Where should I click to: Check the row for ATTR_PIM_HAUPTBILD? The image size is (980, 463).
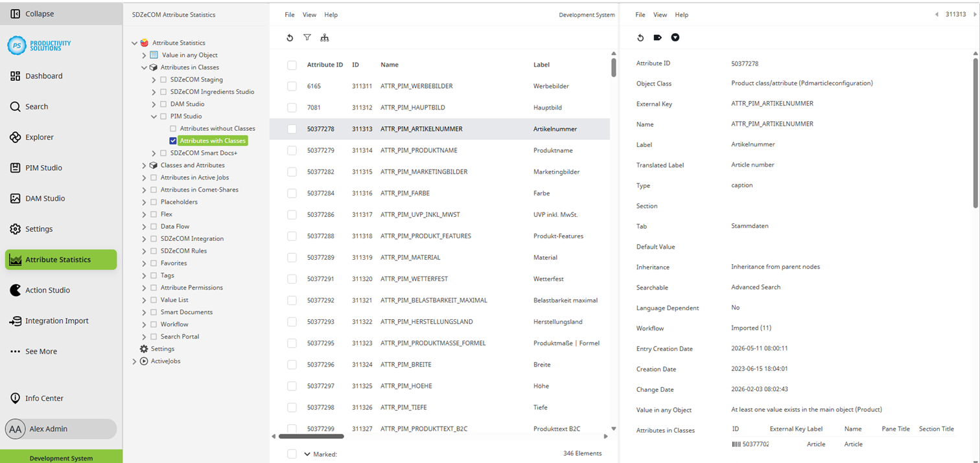[x=292, y=107]
